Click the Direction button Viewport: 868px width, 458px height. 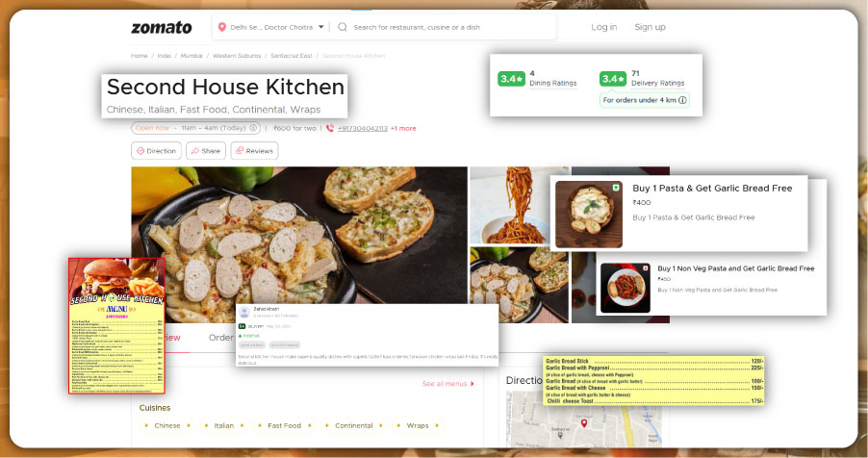156,150
